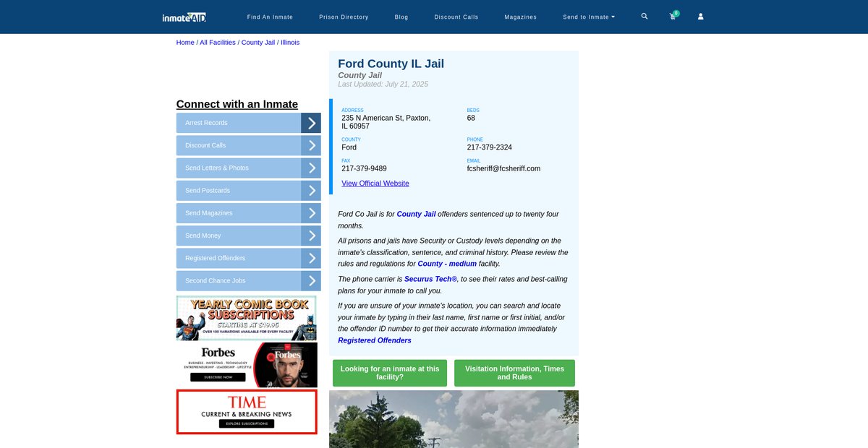Open the Yearly Comic Book Subscriptions banner
868x448 pixels.
click(x=247, y=318)
